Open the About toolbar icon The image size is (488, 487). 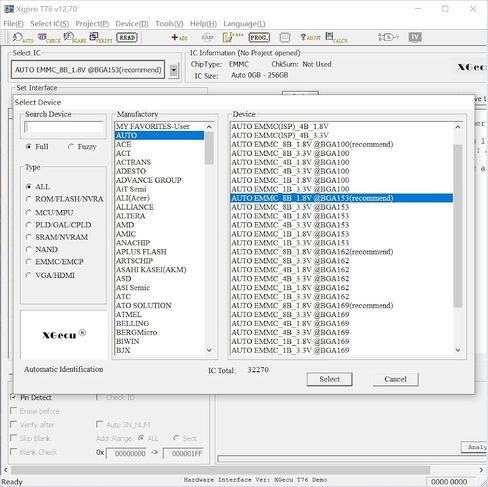point(310,37)
